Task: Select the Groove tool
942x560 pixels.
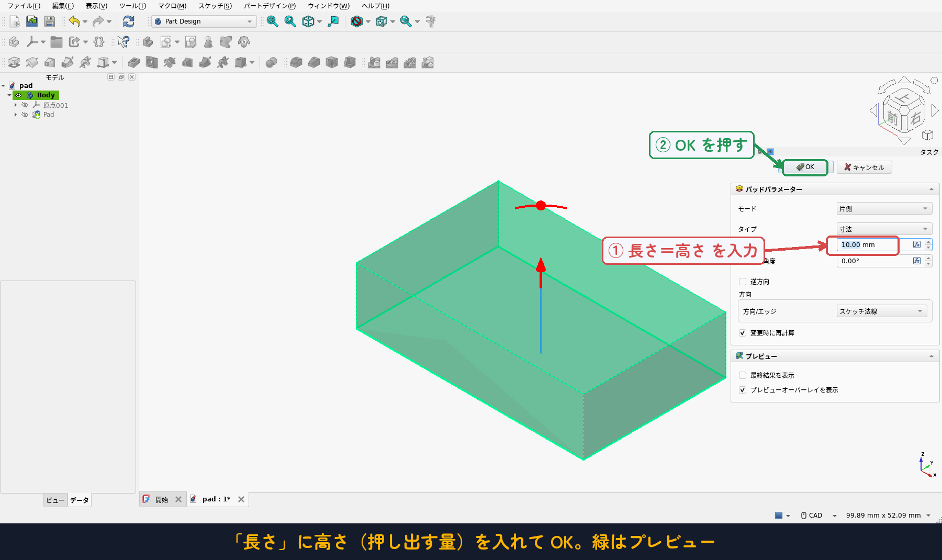Action: [170, 63]
